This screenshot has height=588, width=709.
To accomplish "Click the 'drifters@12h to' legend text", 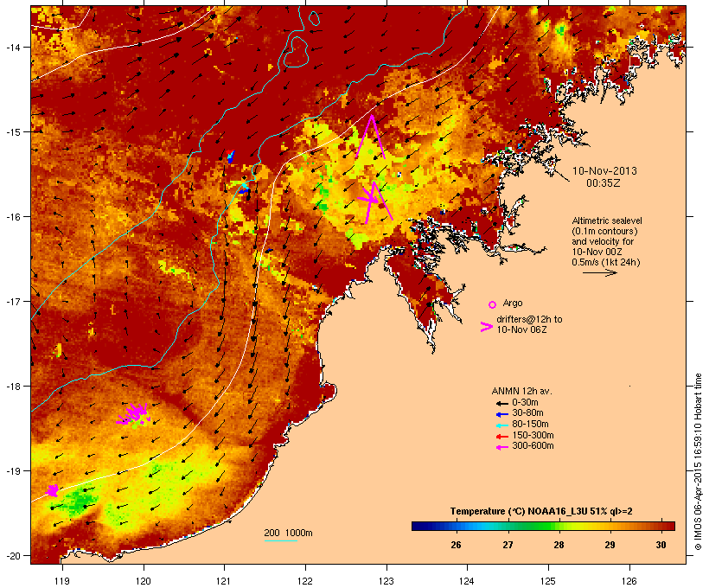I will click(529, 319).
